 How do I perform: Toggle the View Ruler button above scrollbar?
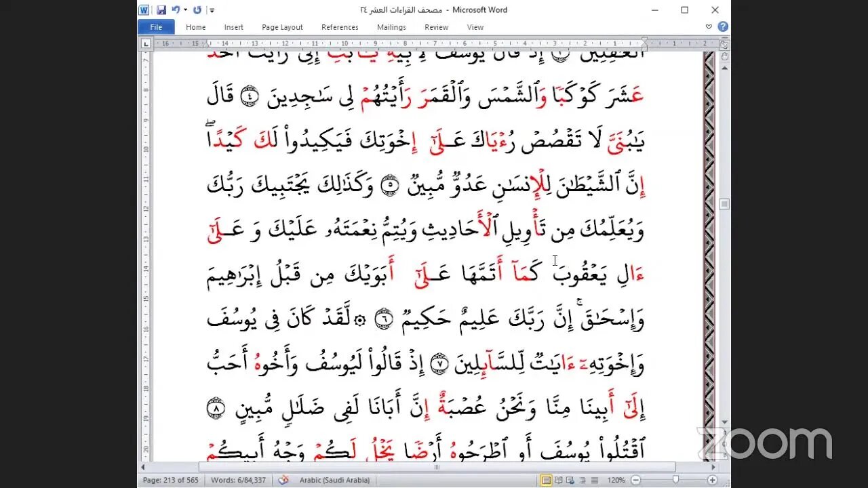(x=724, y=44)
